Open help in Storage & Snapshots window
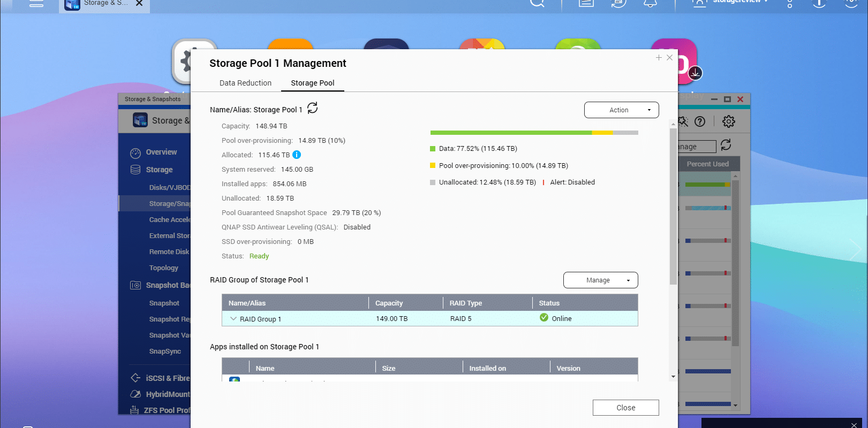Viewport: 868px width, 428px height. (700, 121)
